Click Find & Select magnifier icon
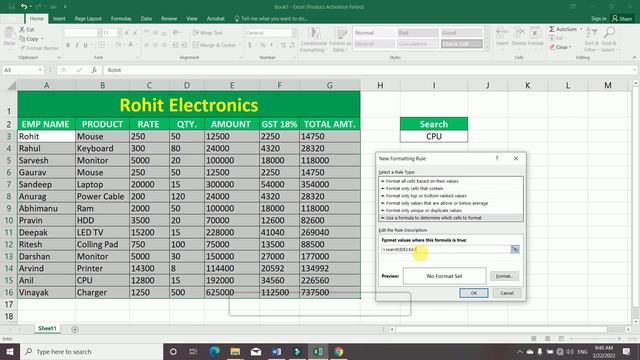 pos(609,33)
